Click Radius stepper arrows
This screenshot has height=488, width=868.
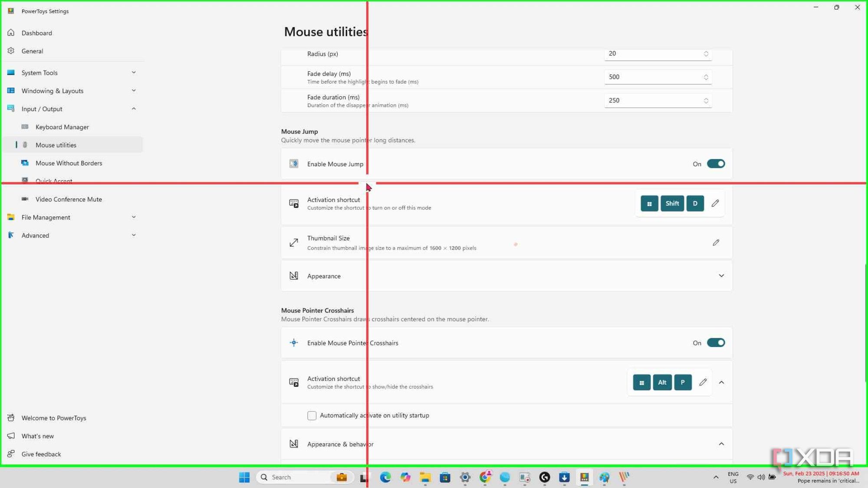(706, 54)
